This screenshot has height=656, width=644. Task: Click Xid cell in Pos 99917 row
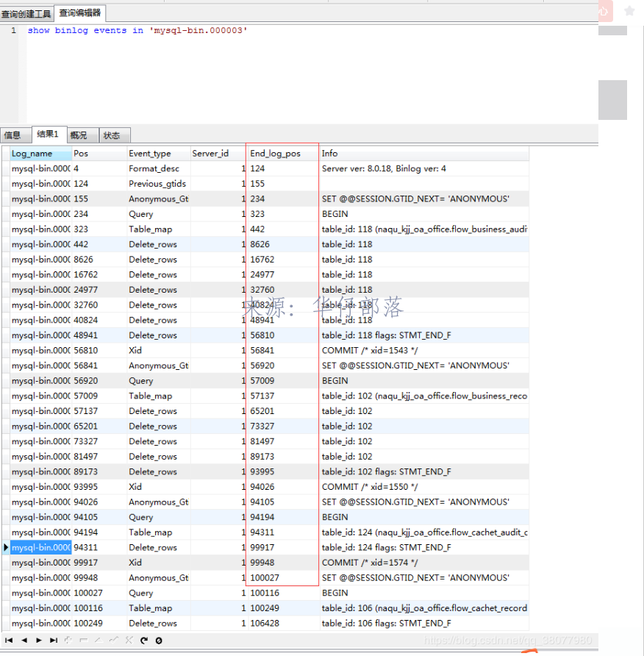click(159, 563)
